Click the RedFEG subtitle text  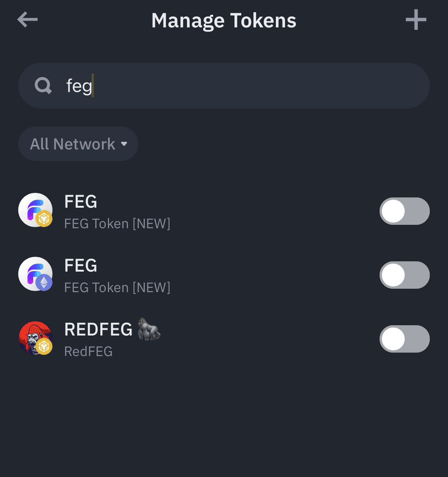tap(88, 352)
